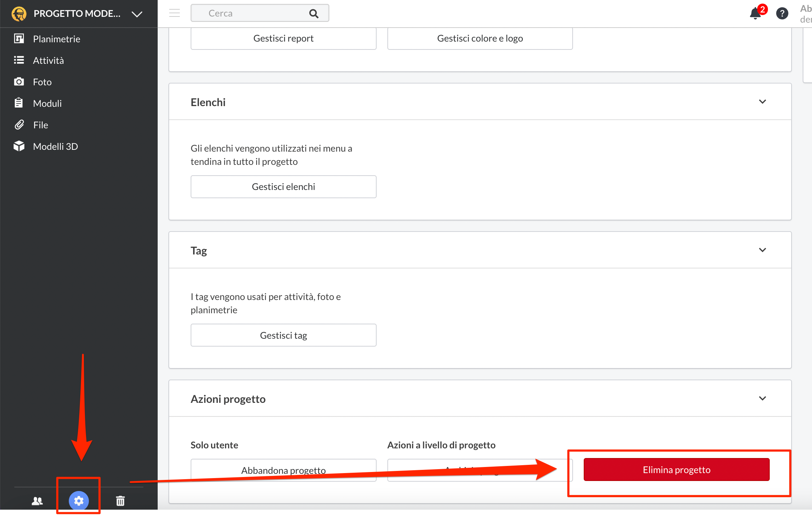Collapse the Elenchi section
This screenshot has height=529, width=812.
tap(763, 102)
